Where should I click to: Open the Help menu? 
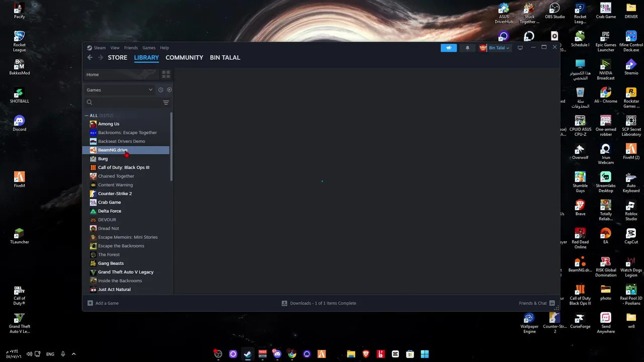(x=165, y=48)
